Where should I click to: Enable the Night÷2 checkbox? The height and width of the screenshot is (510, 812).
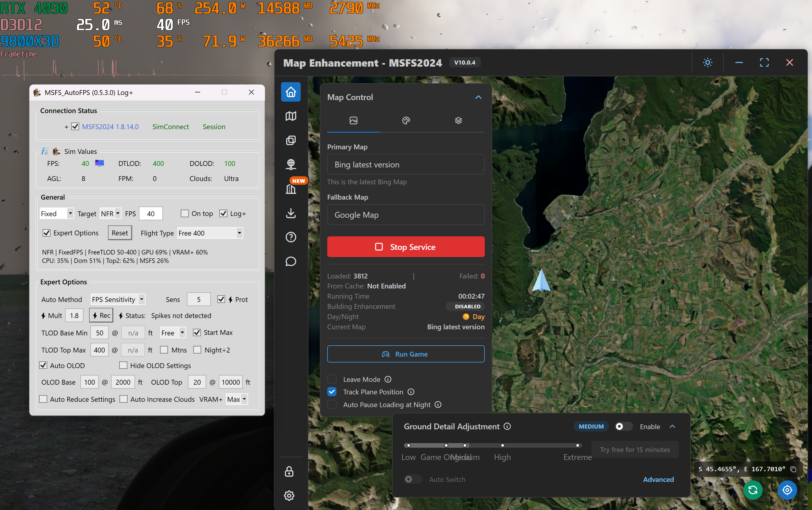197,350
